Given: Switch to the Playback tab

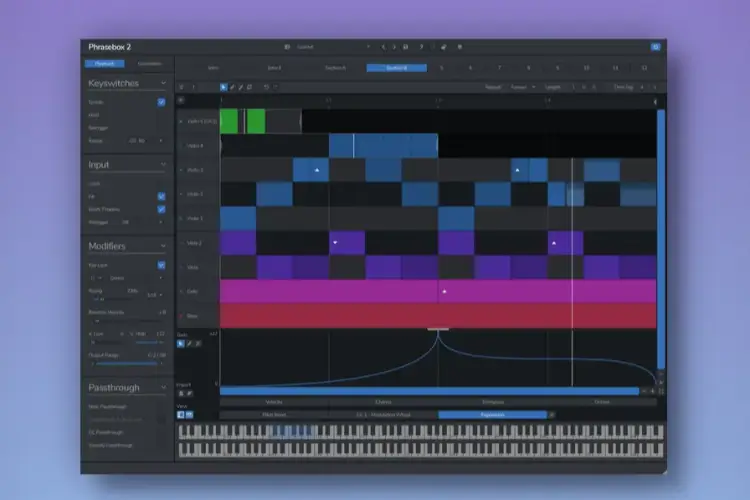Looking at the screenshot, I should click(105, 64).
